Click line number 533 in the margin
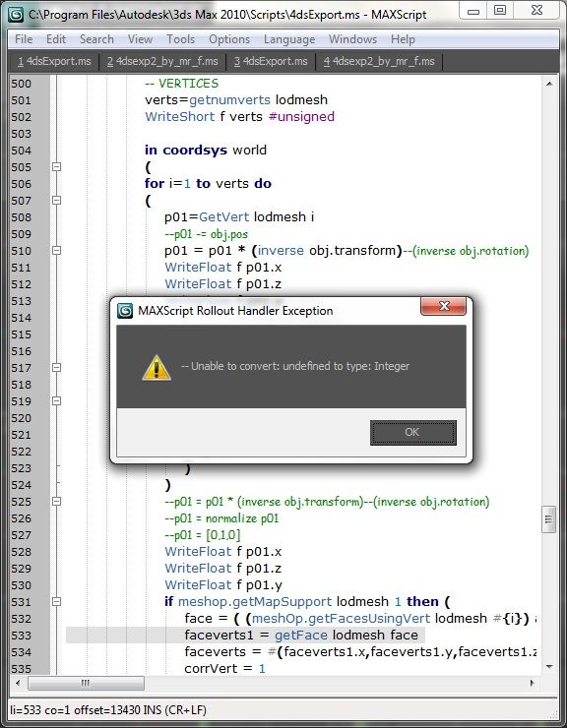The height and width of the screenshot is (728, 567). click(21, 636)
